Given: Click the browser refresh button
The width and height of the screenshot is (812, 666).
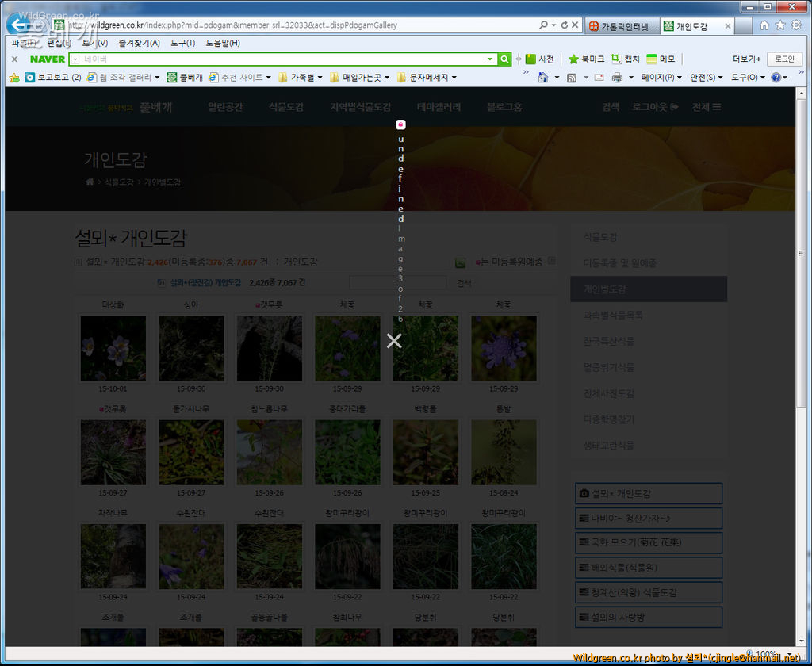Looking at the screenshot, I should pos(564,25).
